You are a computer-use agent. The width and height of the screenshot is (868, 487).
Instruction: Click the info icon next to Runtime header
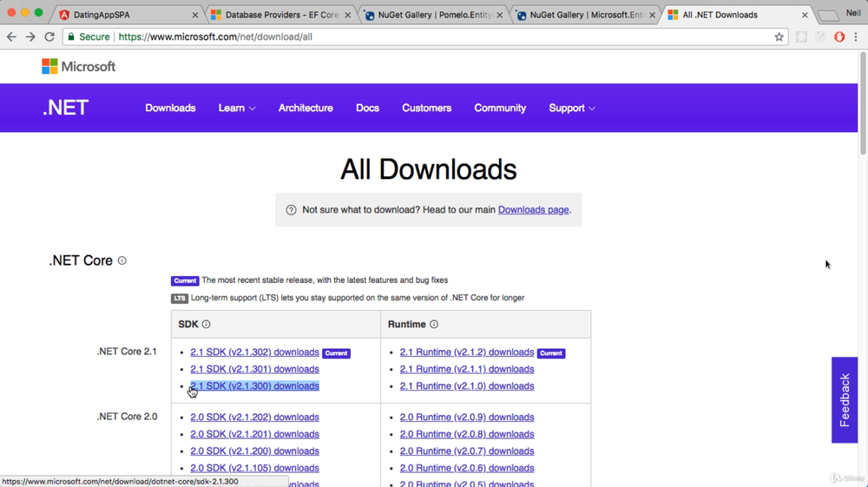click(434, 325)
